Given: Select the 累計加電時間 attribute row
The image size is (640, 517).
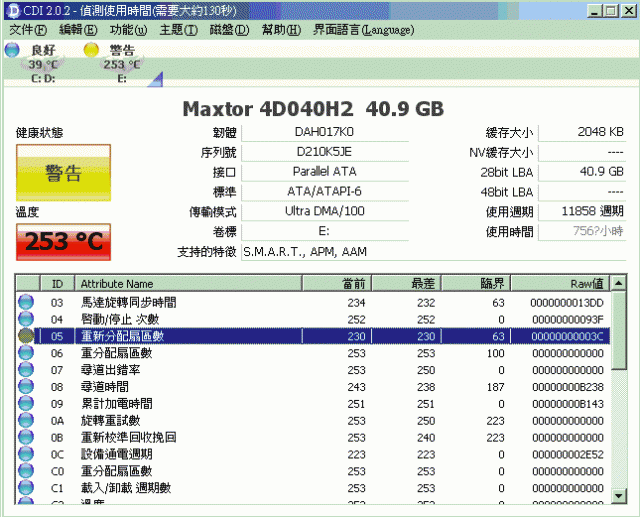Looking at the screenshot, I should point(313,404).
